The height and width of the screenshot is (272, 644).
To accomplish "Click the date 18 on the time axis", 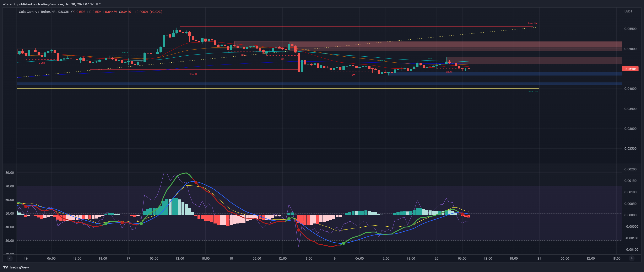I will click(231, 259).
